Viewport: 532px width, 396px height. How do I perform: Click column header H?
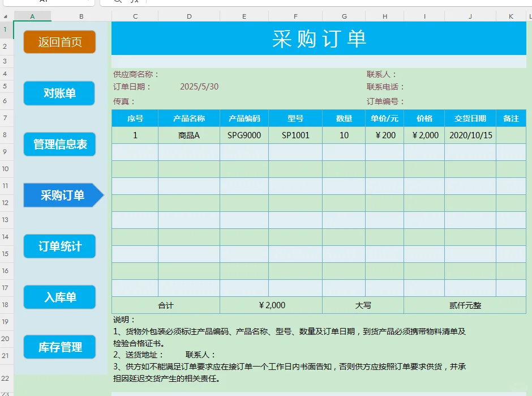point(384,16)
